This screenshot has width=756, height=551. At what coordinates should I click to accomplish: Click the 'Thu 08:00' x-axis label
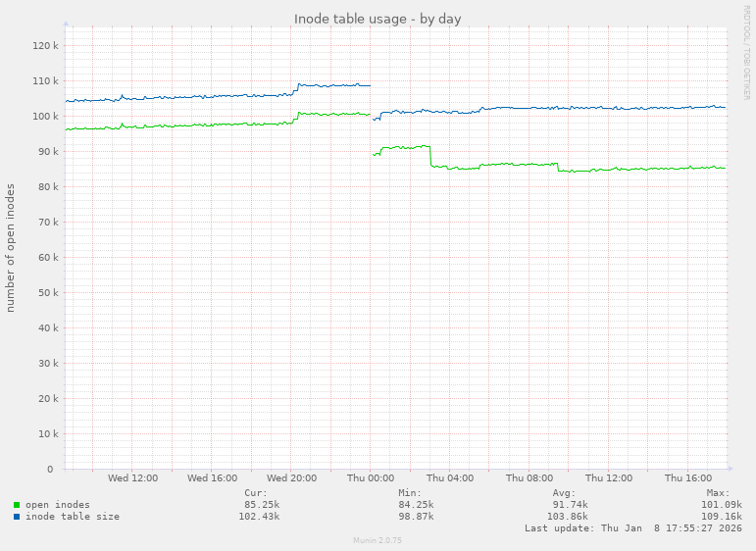[x=529, y=478]
